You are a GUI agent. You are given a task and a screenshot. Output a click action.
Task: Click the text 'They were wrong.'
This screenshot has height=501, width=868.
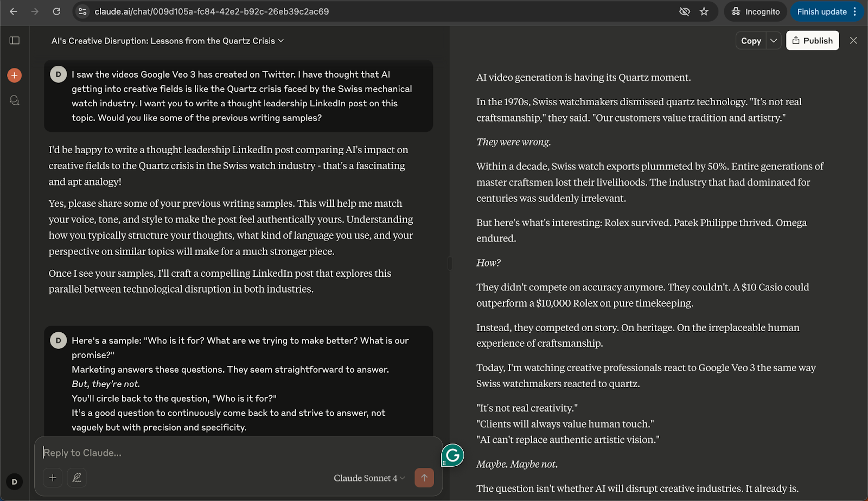[513, 142]
